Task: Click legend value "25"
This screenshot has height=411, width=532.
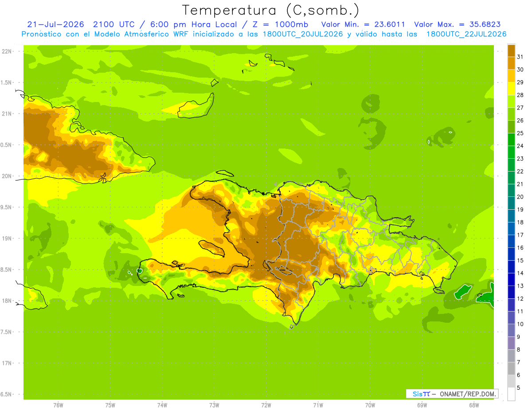Action: [x=520, y=133]
